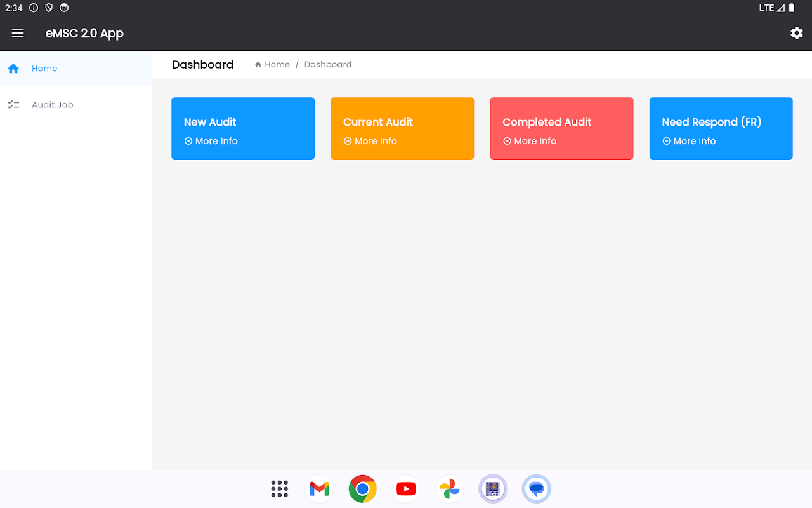Image resolution: width=812 pixels, height=508 pixels.
Task: Launch Google Photos from the taskbar
Action: [x=449, y=489]
